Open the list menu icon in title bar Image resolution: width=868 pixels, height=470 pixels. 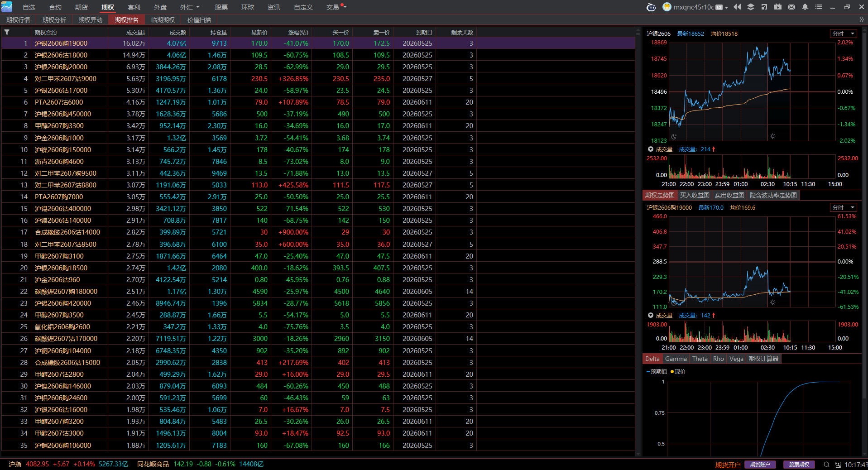click(x=819, y=7)
